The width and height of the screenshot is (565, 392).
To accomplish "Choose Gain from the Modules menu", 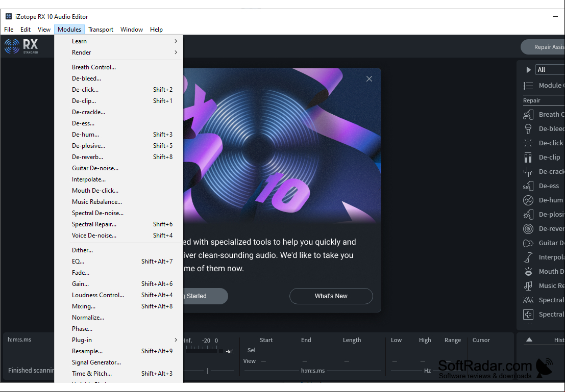I will [118, 283].
